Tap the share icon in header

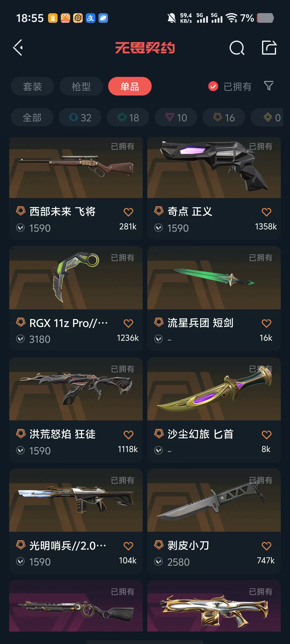[269, 47]
